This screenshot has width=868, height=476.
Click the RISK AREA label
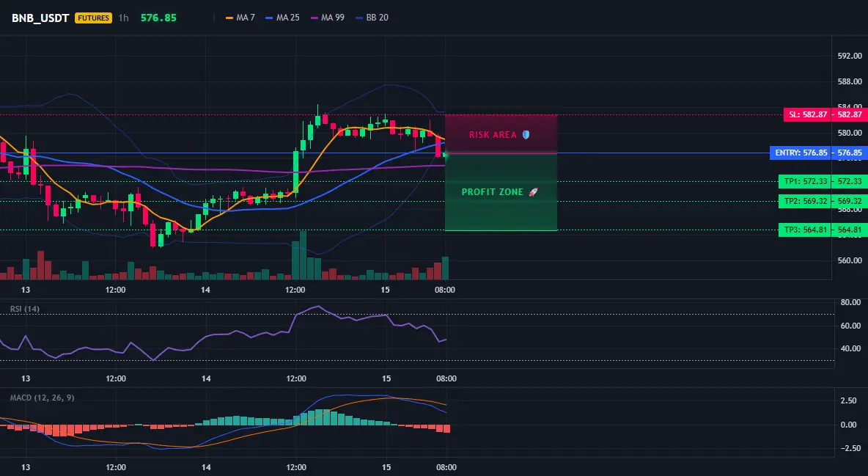[493, 135]
